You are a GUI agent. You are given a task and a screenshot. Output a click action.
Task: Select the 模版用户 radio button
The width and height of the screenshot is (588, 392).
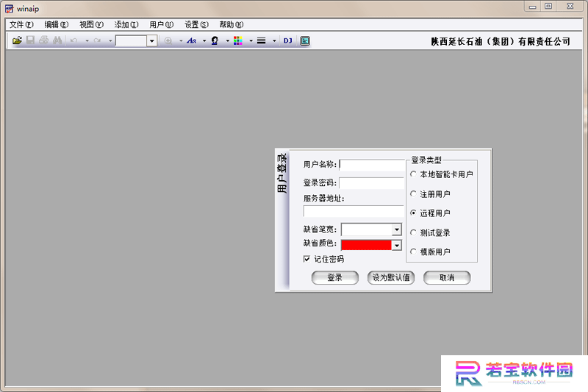click(413, 252)
